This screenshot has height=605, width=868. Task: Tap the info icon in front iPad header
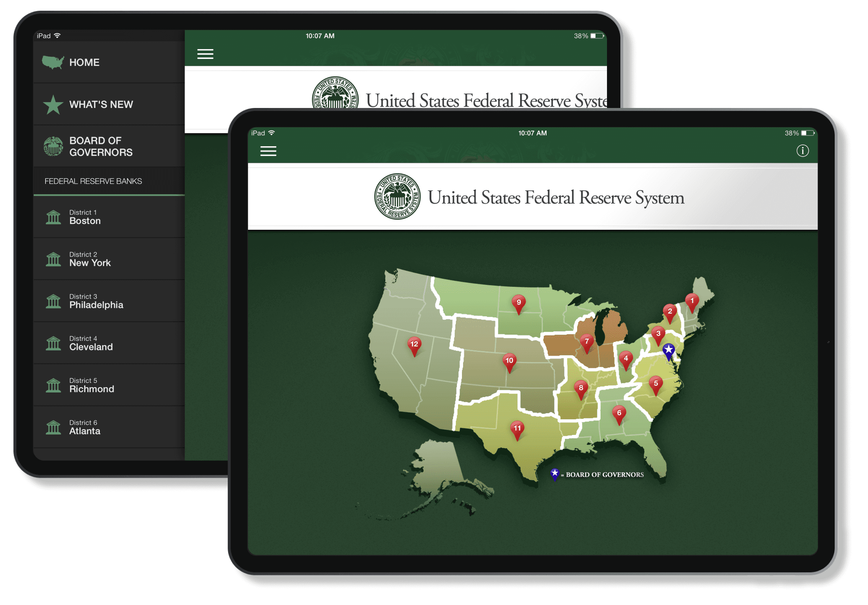(x=803, y=151)
